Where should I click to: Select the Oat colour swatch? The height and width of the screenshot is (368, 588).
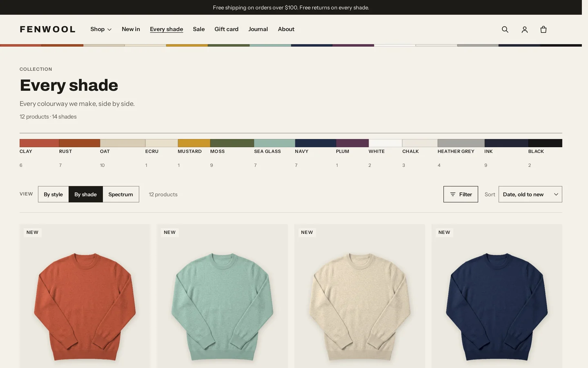pyautogui.click(x=122, y=143)
